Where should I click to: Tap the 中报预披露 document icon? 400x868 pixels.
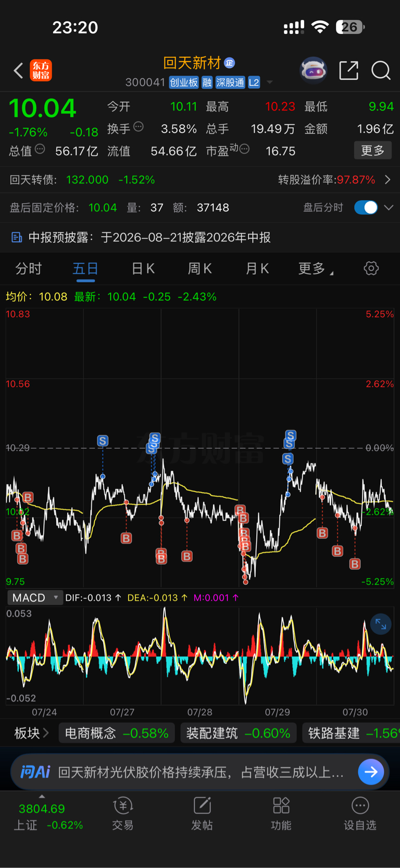17,238
